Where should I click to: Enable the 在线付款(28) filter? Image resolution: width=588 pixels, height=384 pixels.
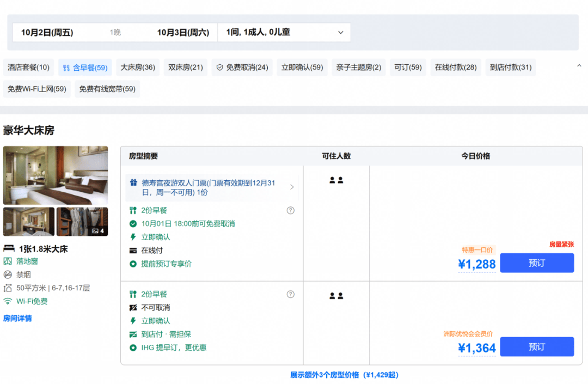(456, 68)
